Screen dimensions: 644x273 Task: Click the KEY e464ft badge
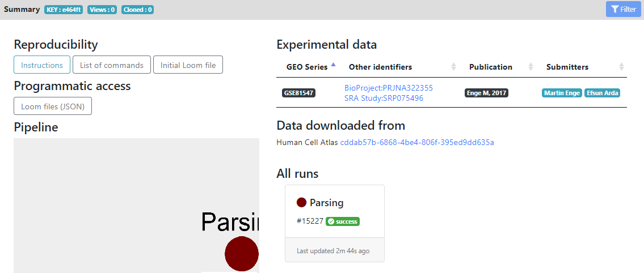[64, 10]
